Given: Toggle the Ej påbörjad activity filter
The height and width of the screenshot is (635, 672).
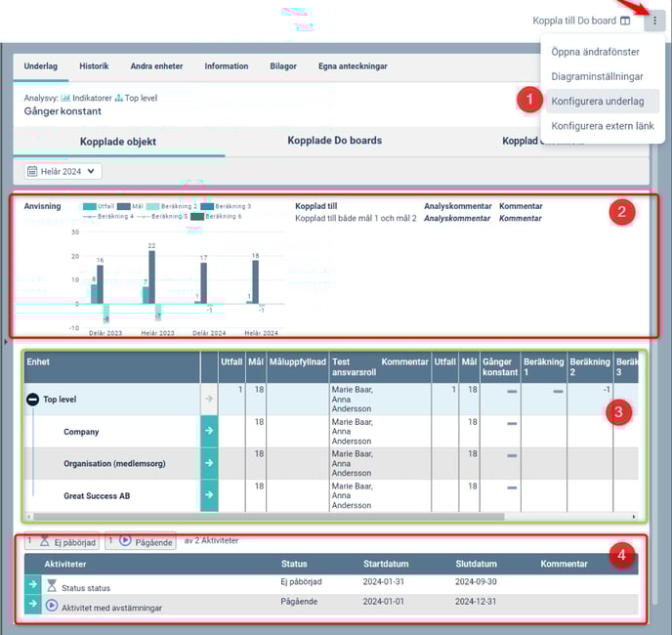Looking at the screenshot, I should coord(63,541).
